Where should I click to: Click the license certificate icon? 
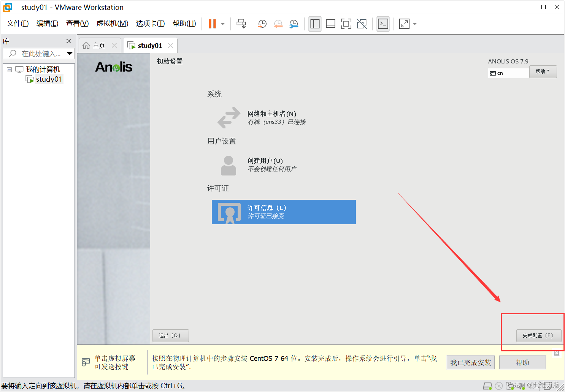[229, 213]
